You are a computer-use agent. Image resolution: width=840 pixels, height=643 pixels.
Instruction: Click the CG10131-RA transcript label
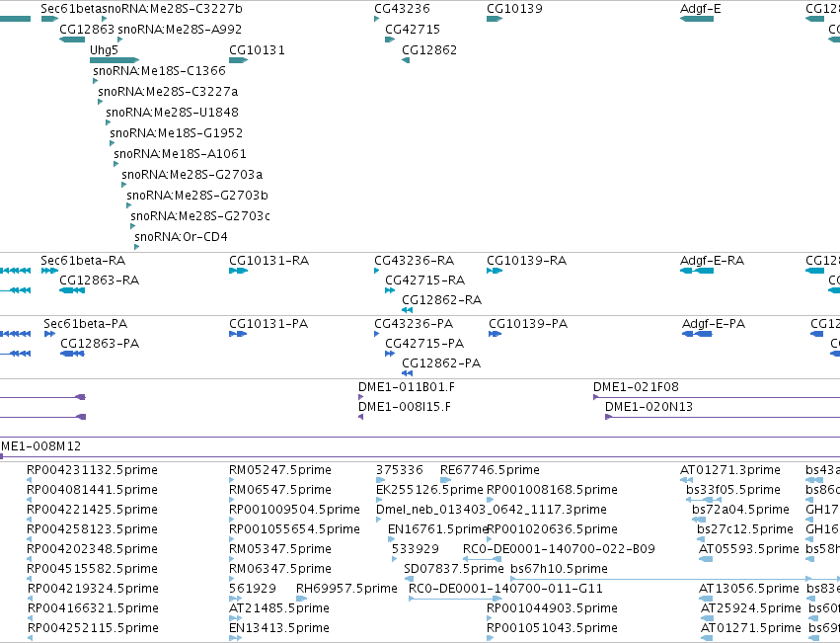268,261
